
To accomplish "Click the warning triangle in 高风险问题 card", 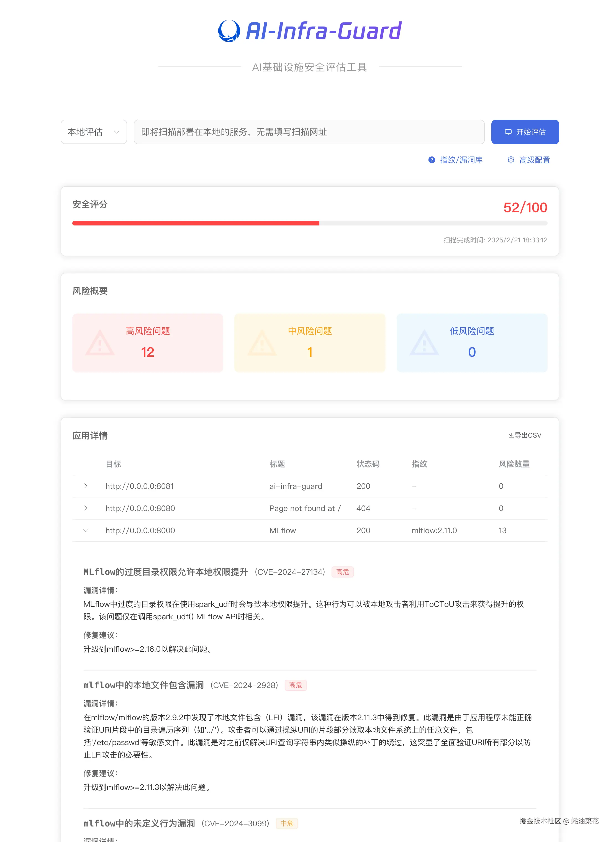I will coord(100,342).
